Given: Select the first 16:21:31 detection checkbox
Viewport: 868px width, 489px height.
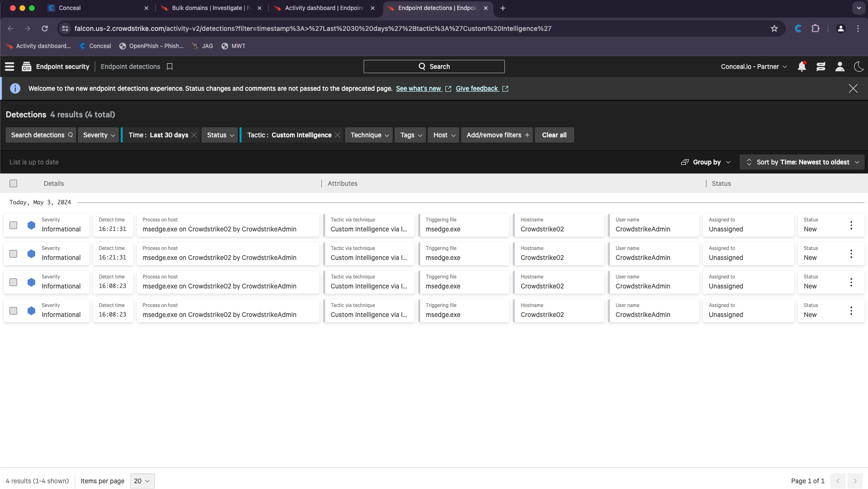Looking at the screenshot, I should point(13,225).
